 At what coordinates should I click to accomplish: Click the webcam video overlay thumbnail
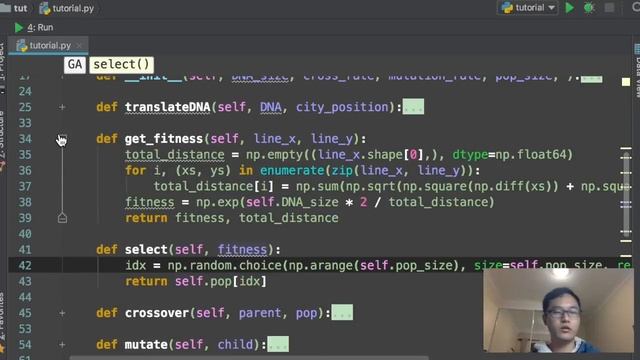tap(558, 311)
